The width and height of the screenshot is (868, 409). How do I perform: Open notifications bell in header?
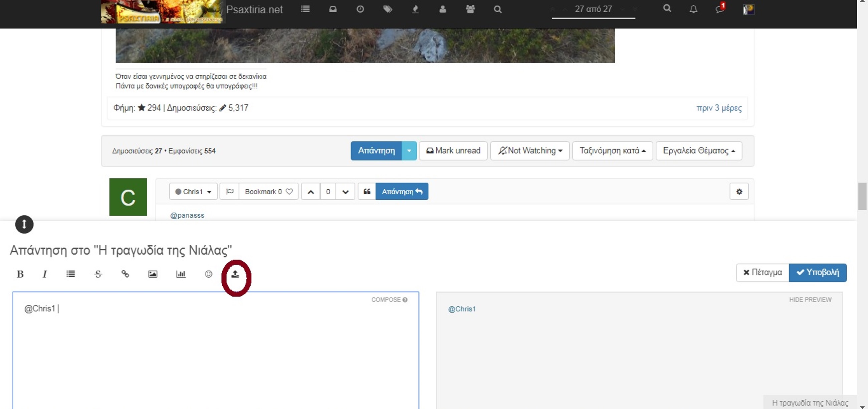[693, 9]
